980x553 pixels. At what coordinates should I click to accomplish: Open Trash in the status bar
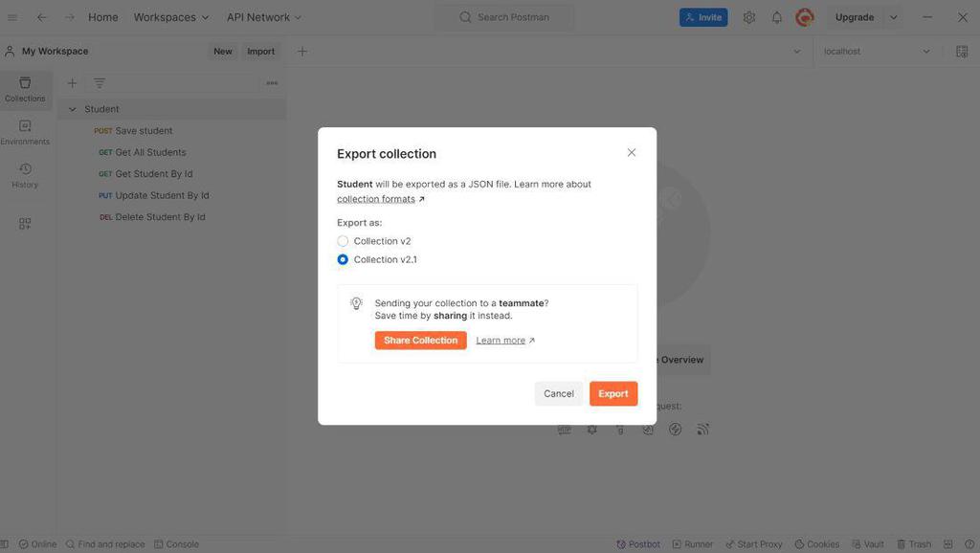pos(913,544)
